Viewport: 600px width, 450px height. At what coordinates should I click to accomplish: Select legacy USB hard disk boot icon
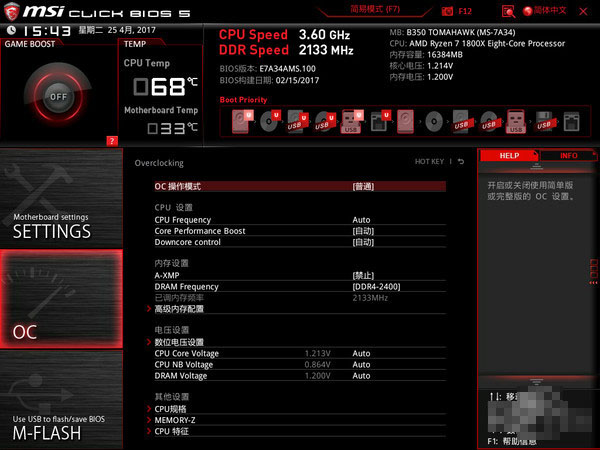click(462, 121)
